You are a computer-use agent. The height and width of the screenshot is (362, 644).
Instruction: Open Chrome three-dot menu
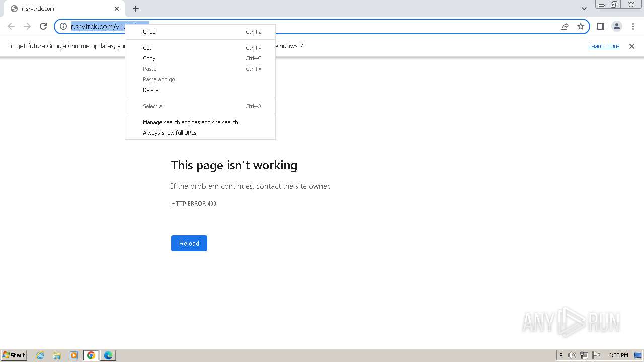click(633, 26)
